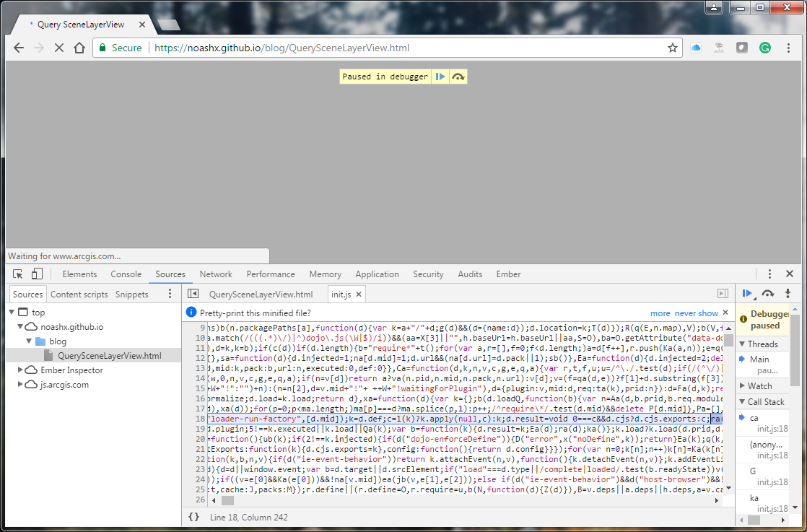Close the init.js editor tab
This screenshot has height=532, width=807.
point(359,295)
